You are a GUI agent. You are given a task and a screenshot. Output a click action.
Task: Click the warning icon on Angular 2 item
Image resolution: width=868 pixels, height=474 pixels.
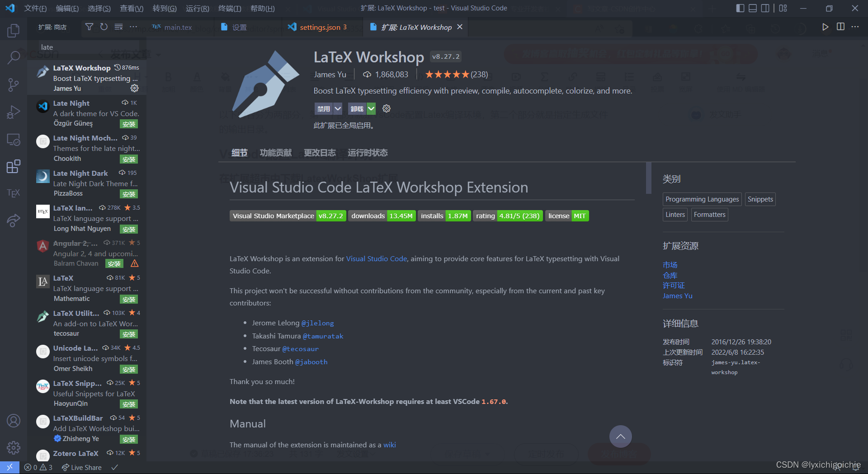tap(134, 263)
